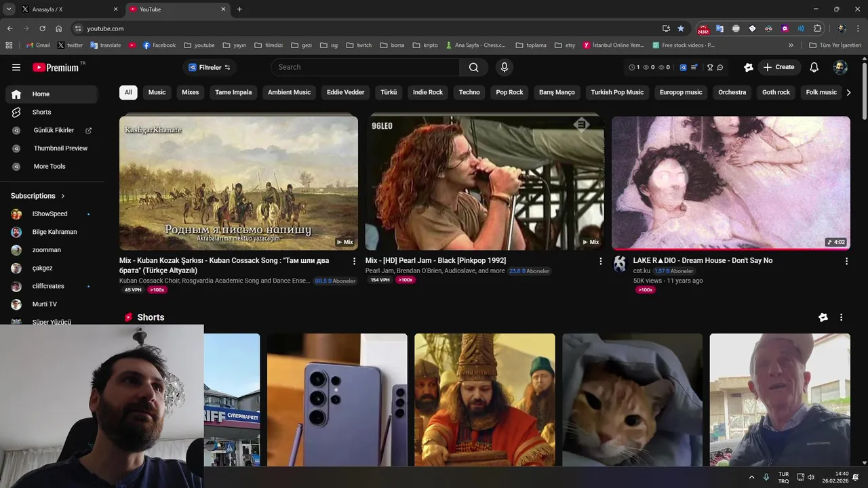Image resolution: width=868 pixels, height=488 pixels.
Task: Select the Türkü filter chip
Action: 389,92
